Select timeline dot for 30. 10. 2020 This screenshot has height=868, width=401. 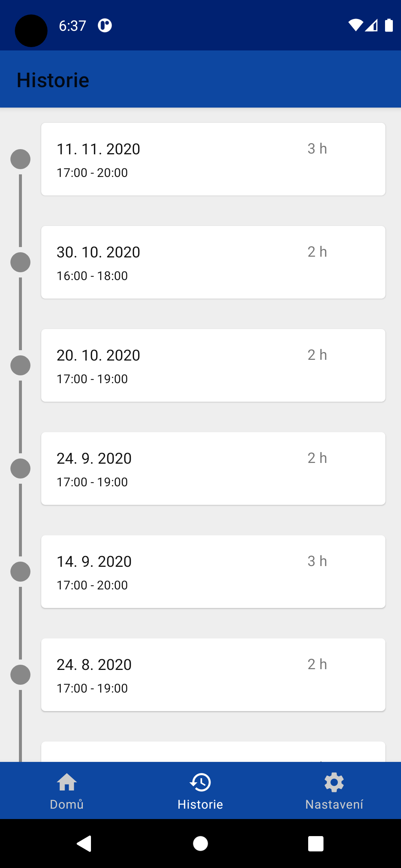[x=20, y=262]
